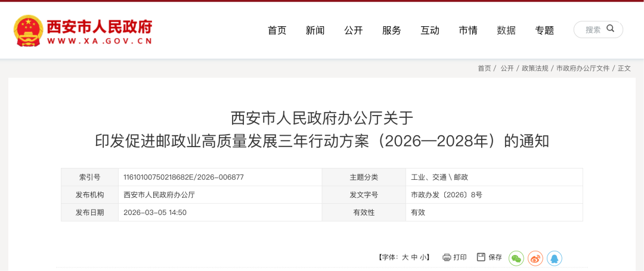Open the 数据 navigation item

(506, 30)
